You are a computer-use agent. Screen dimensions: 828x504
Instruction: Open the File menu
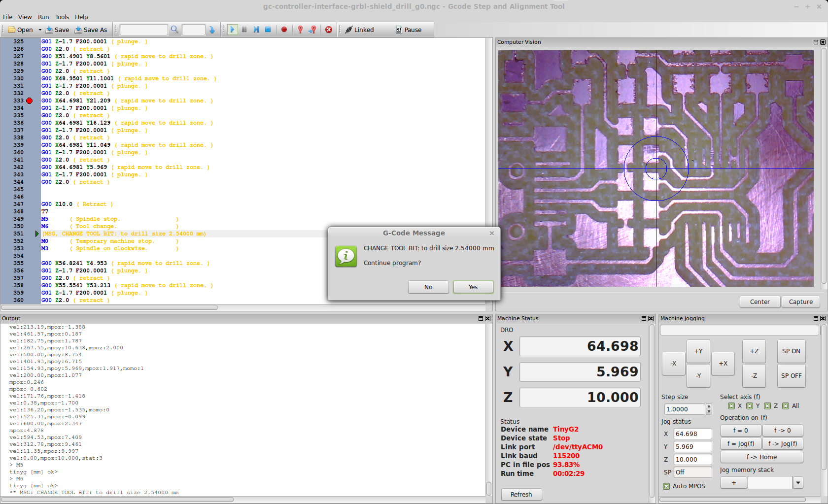click(x=8, y=17)
